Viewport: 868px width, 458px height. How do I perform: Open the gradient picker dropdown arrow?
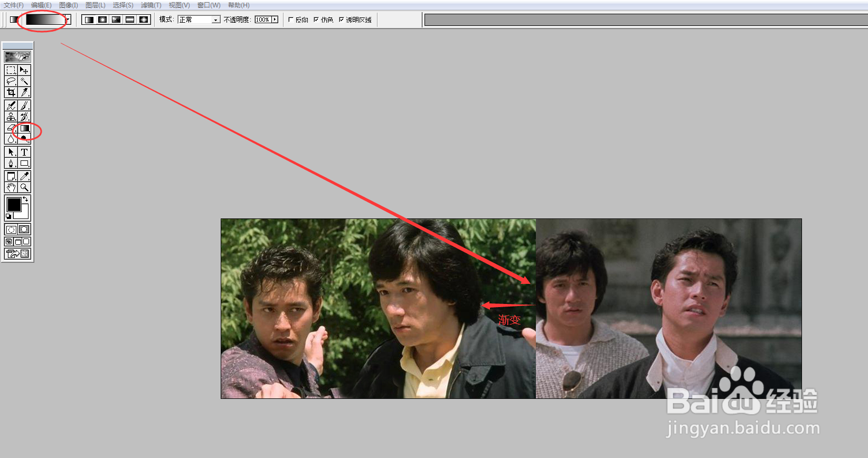pyautogui.click(x=68, y=20)
